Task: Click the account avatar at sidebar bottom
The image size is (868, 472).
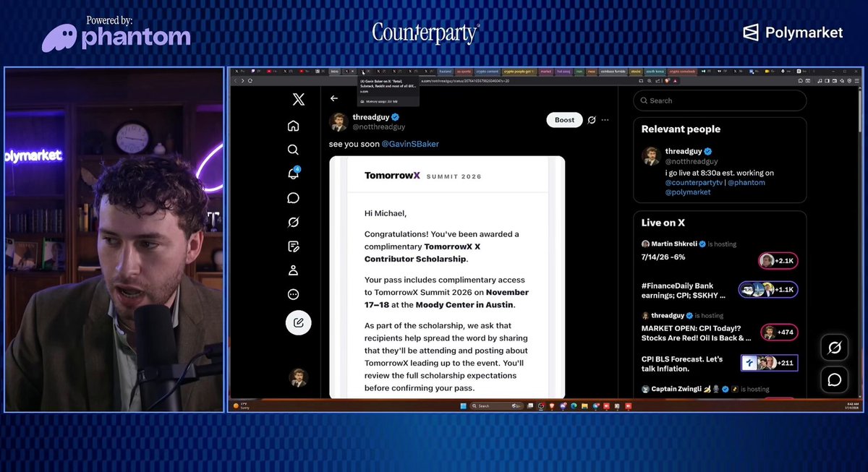Action: click(298, 377)
